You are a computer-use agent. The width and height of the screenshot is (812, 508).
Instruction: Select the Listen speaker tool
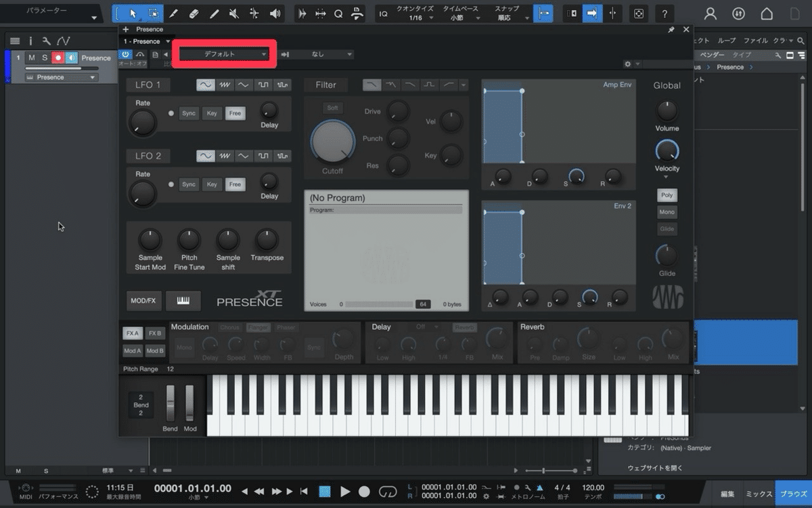[275, 13]
